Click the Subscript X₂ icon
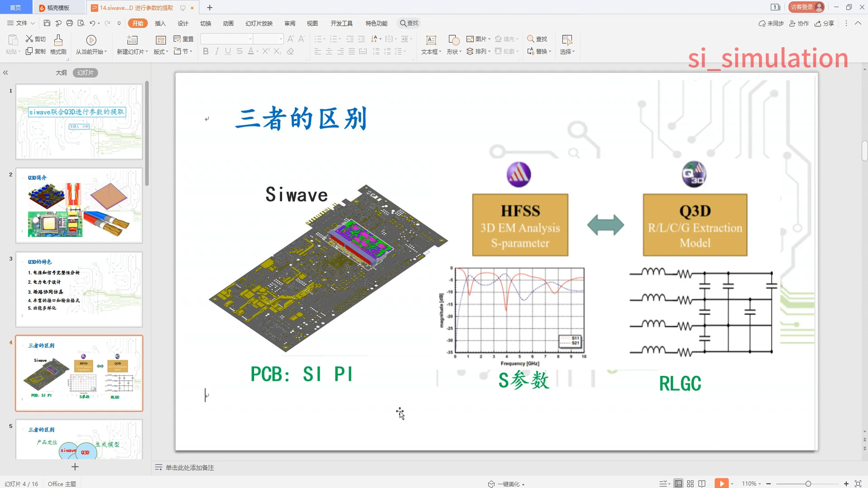Image resolution: width=868 pixels, height=488 pixels. (278, 52)
